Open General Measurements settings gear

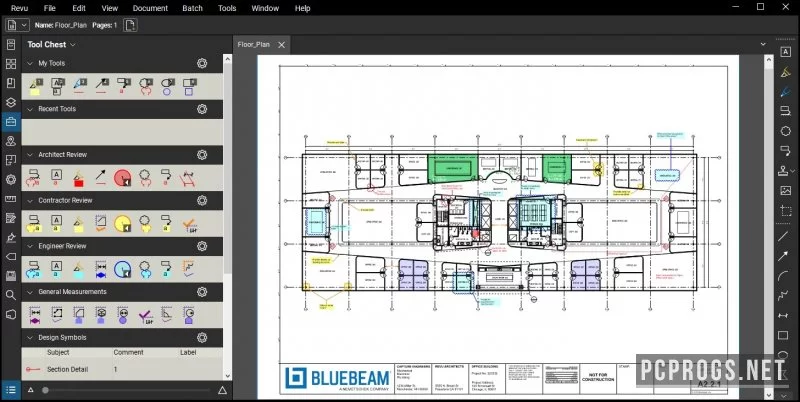click(202, 292)
